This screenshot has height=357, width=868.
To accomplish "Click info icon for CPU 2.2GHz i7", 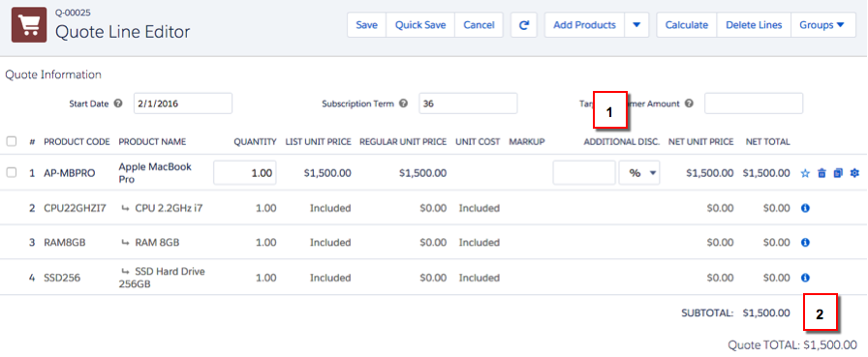I will 805,208.
